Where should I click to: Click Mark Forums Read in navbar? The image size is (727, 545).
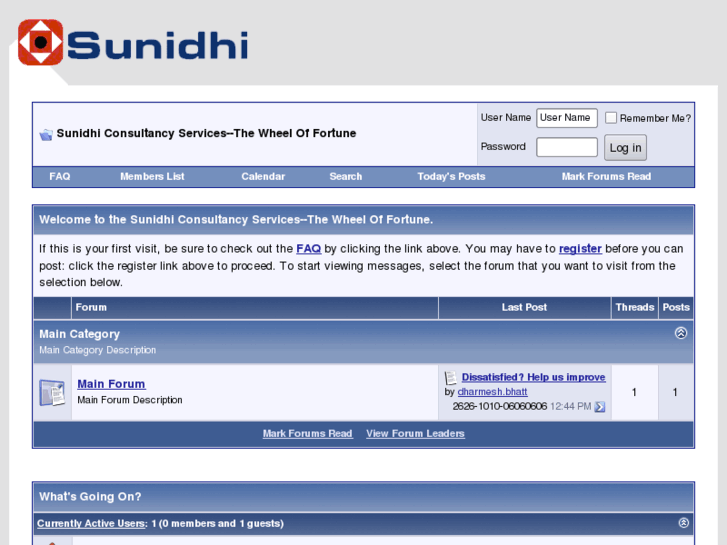point(606,176)
